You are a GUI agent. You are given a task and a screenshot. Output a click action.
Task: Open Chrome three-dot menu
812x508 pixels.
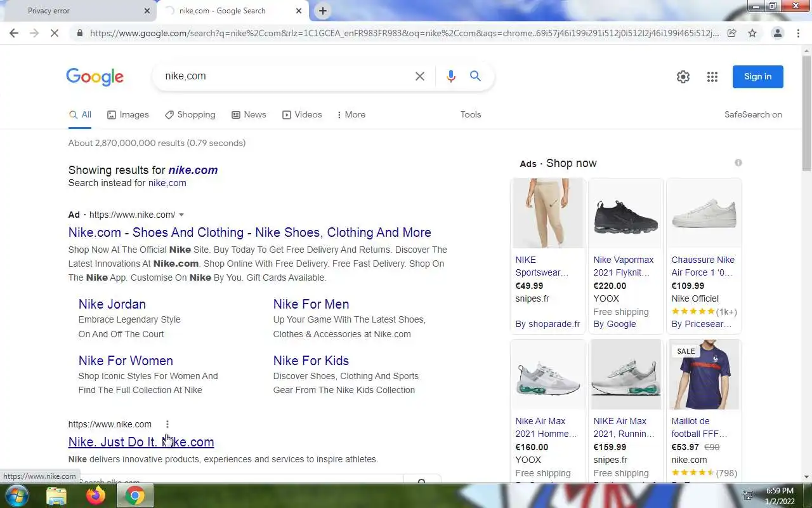(798, 33)
